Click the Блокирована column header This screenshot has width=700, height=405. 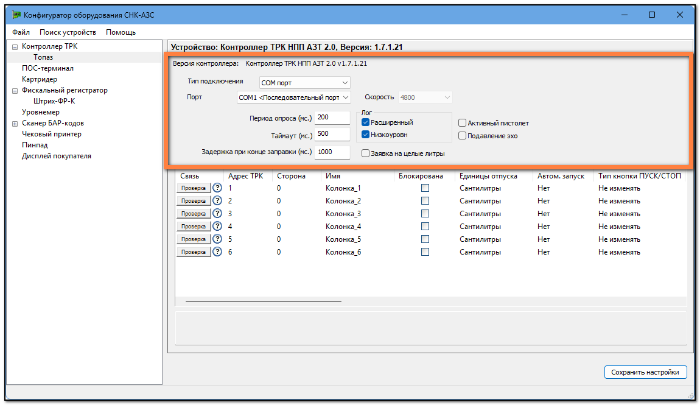[421, 176]
